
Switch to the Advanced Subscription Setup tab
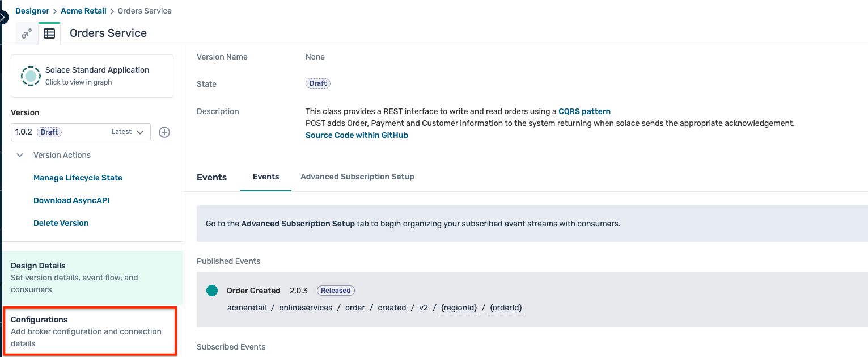357,177
